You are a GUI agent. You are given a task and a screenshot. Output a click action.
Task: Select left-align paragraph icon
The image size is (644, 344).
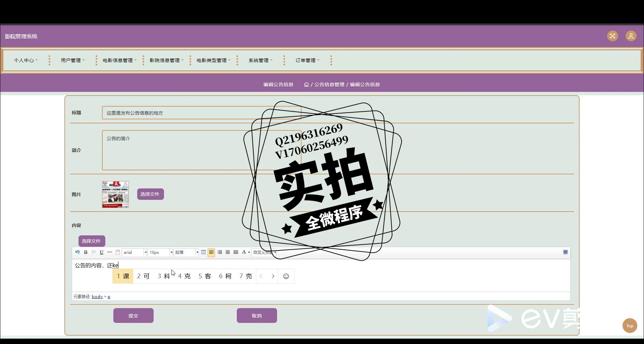pos(211,252)
